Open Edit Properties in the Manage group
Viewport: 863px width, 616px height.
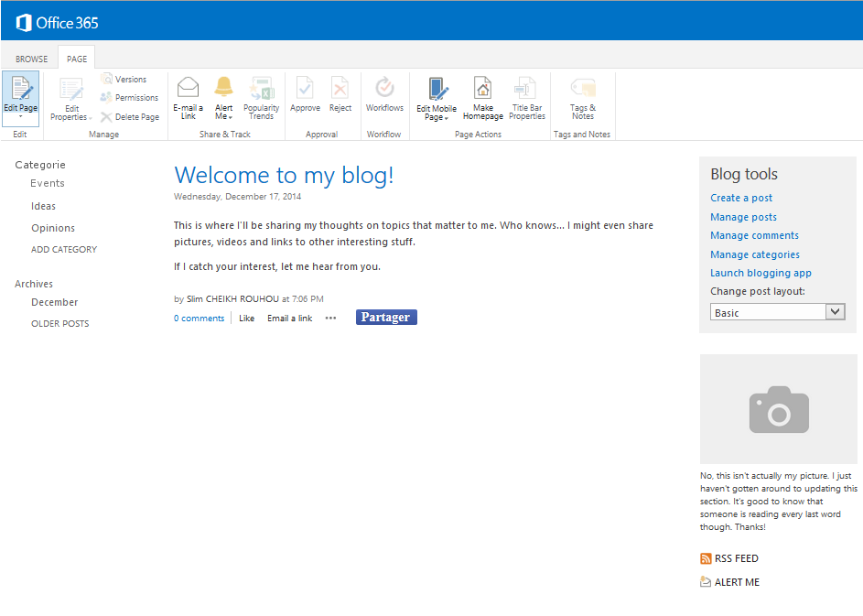(x=70, y=99)
